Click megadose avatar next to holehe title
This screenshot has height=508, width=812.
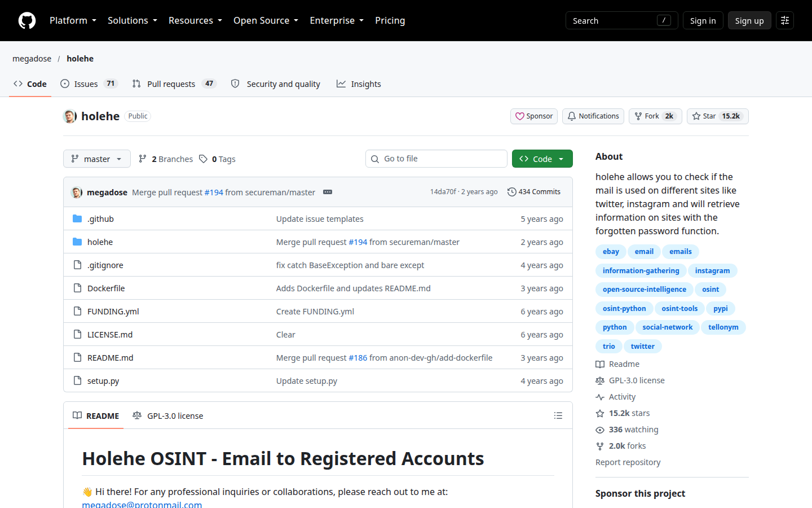[x=70, y=116]
